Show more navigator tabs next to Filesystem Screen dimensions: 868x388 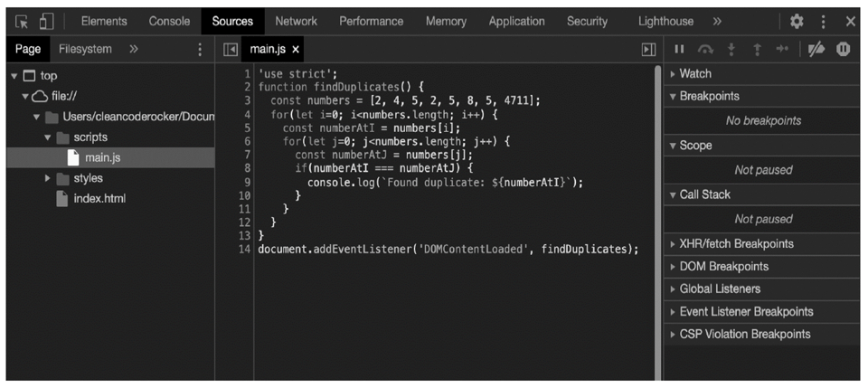tap(134, 49)
